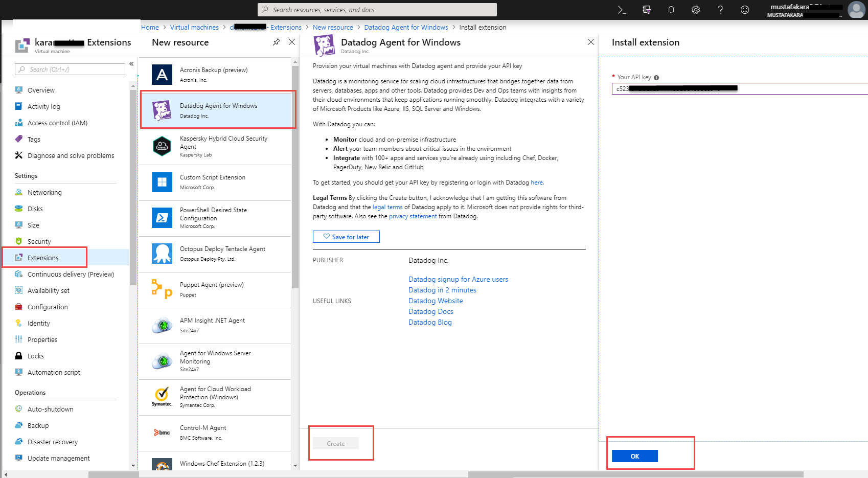
Task: Open Access control (IAM)
Action: pyautogui.click(x=57, y=123)
